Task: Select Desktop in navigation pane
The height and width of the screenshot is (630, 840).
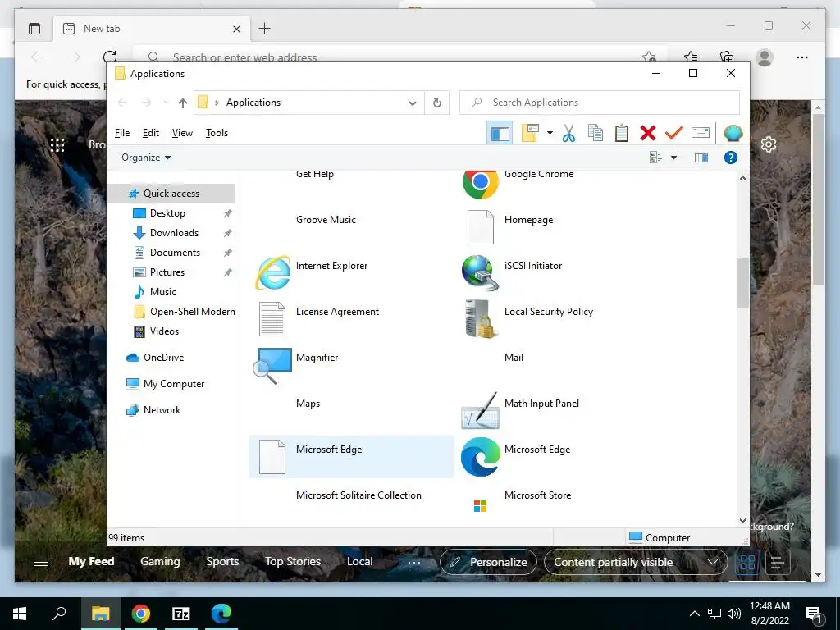Action: [x=167, y=213]
